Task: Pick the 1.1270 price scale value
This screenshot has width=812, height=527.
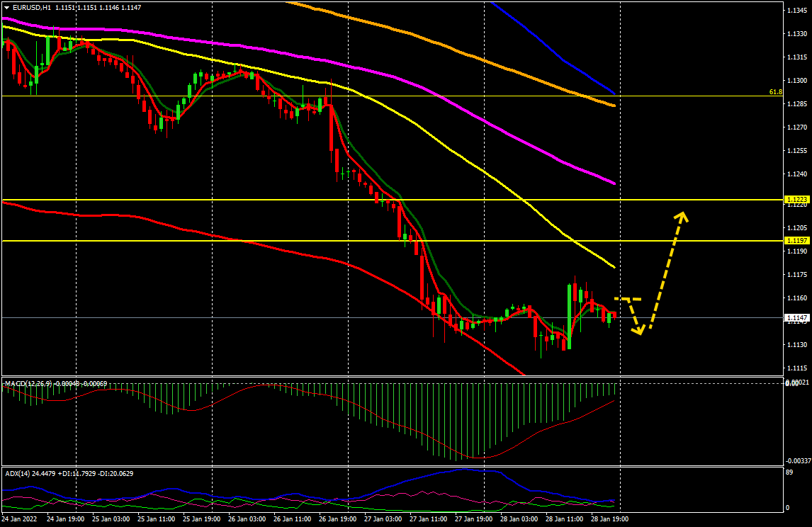Action: (797, 127)
